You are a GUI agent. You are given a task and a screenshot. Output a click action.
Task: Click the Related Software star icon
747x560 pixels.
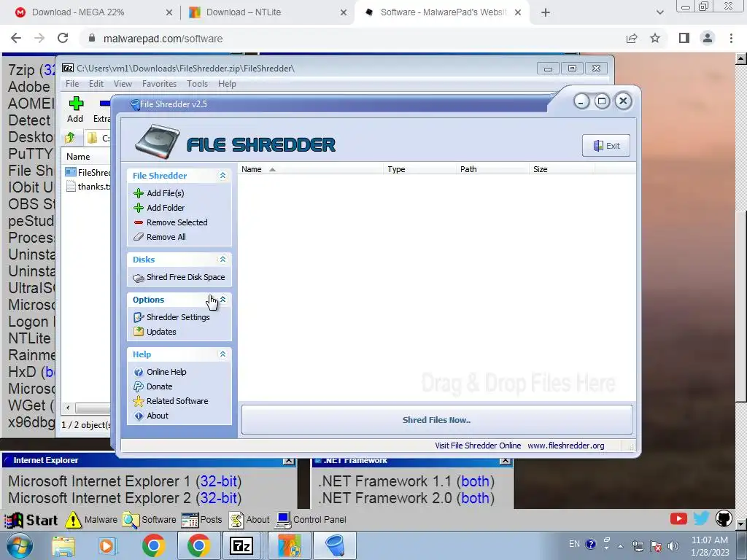pyautogui.click(x=139, y=402)
